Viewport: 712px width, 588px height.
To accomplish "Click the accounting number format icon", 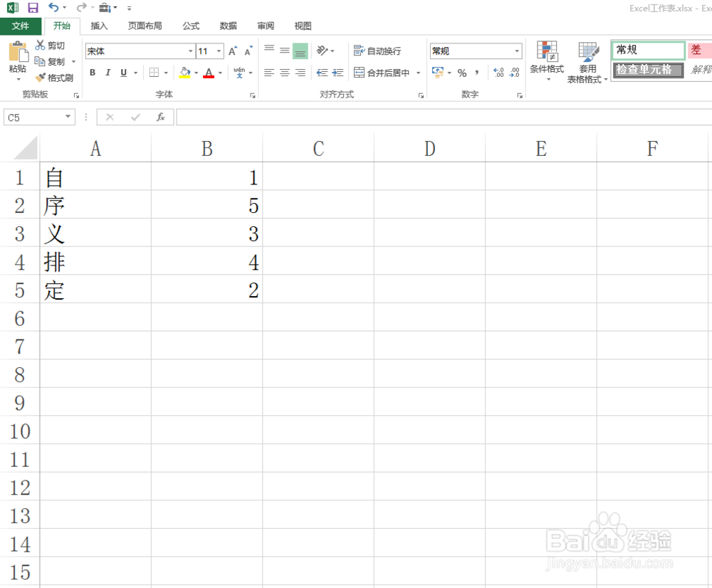I will click(438, 72).
